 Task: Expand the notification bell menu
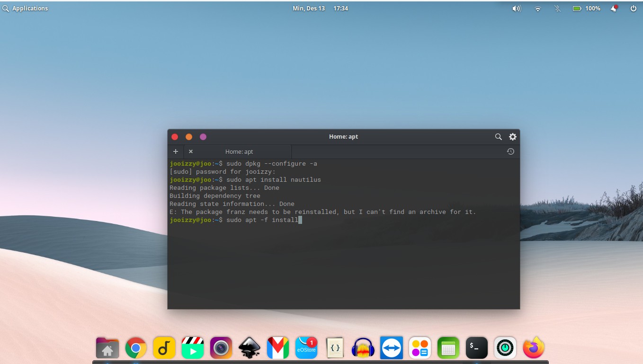pyautogui.click(x=614, y=8)
